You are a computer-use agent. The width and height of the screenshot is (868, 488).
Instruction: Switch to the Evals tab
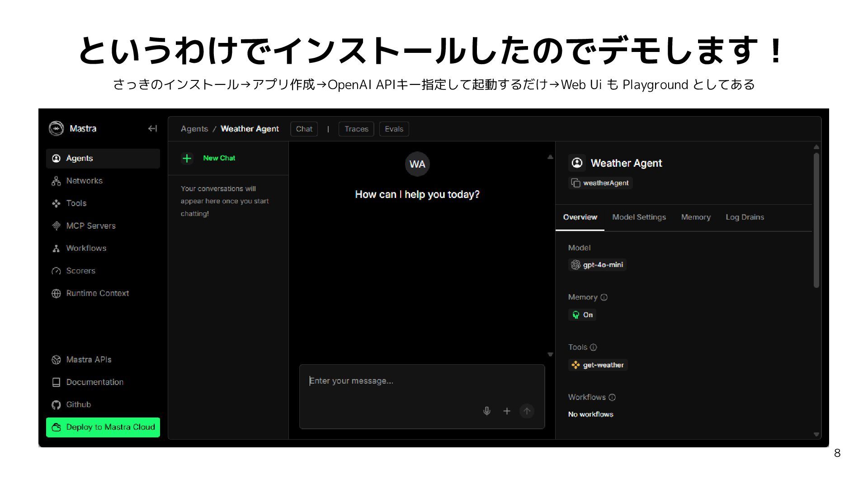tap(394, 129)
